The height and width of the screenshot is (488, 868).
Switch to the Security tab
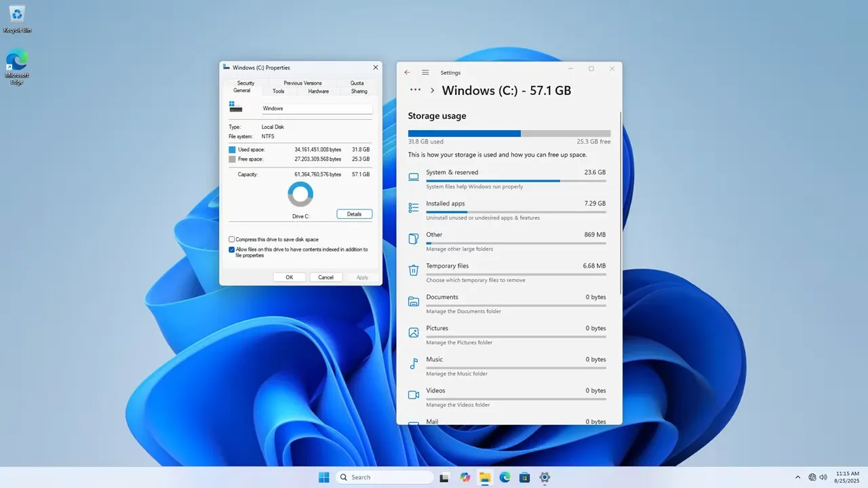[245, 83]
